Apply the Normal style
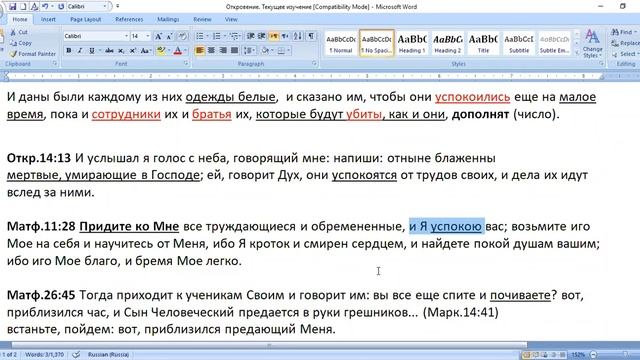Screen dimensions: 640x360 (x=341, y=42)
